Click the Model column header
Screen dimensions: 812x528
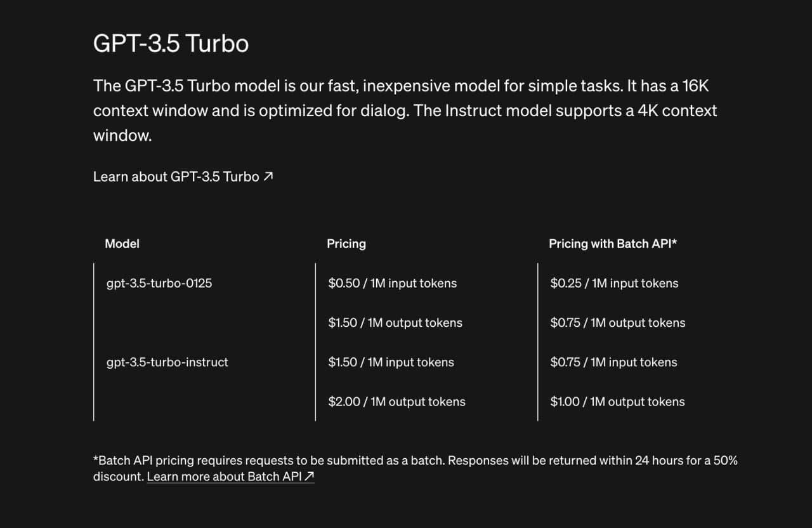[x=122, y=244]
